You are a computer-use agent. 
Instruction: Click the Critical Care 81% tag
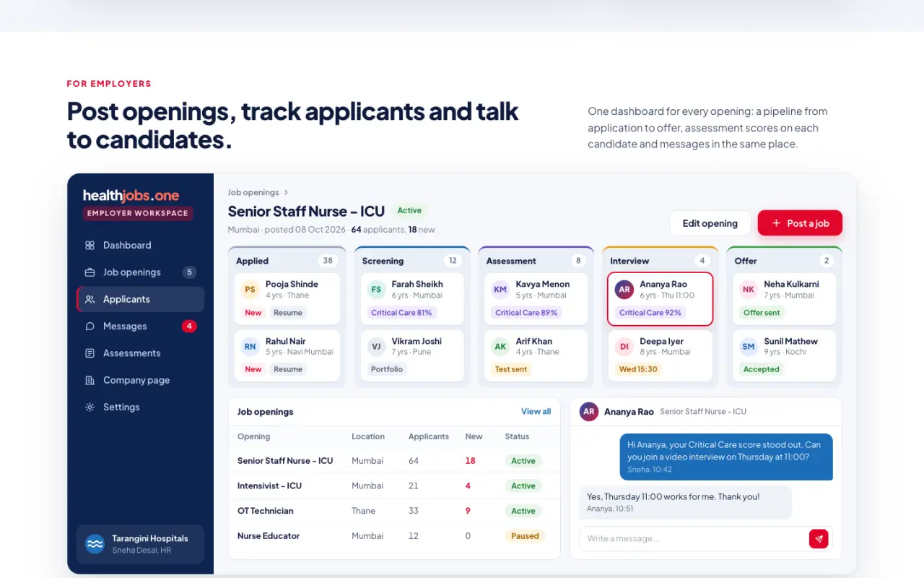pos(401,313)
